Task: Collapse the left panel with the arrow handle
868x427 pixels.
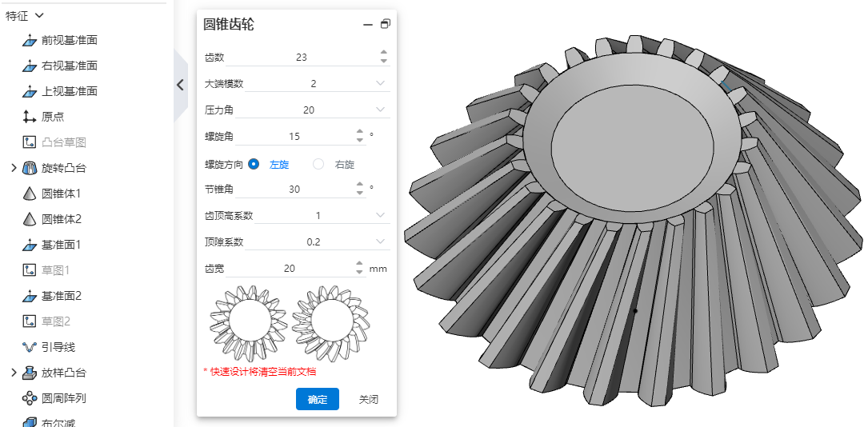Action: pos(181,85)
